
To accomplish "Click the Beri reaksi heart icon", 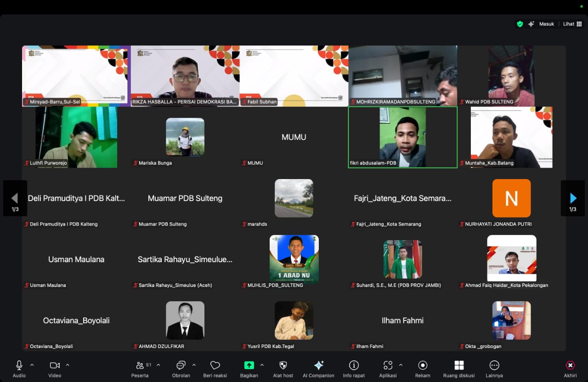I will click(215, 365).
